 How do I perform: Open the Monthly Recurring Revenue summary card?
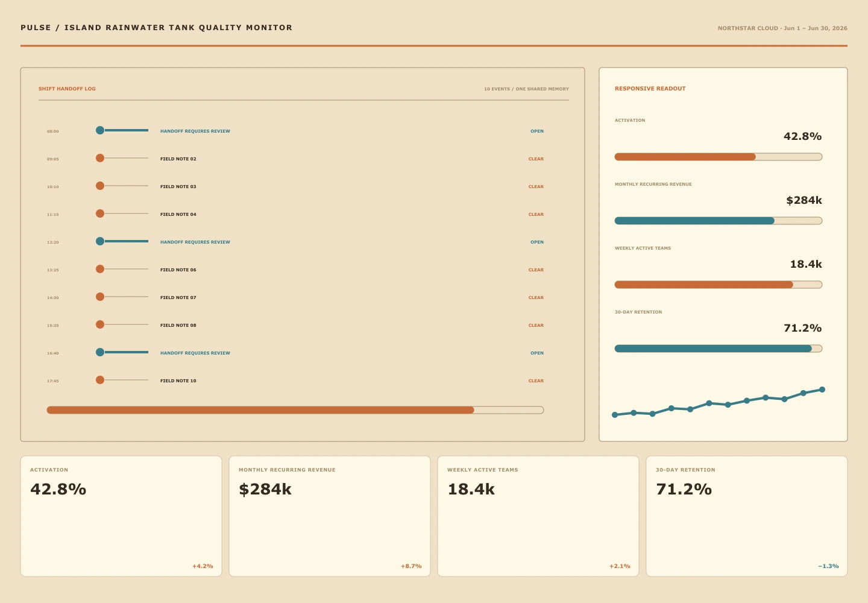[x=330, y=516]
